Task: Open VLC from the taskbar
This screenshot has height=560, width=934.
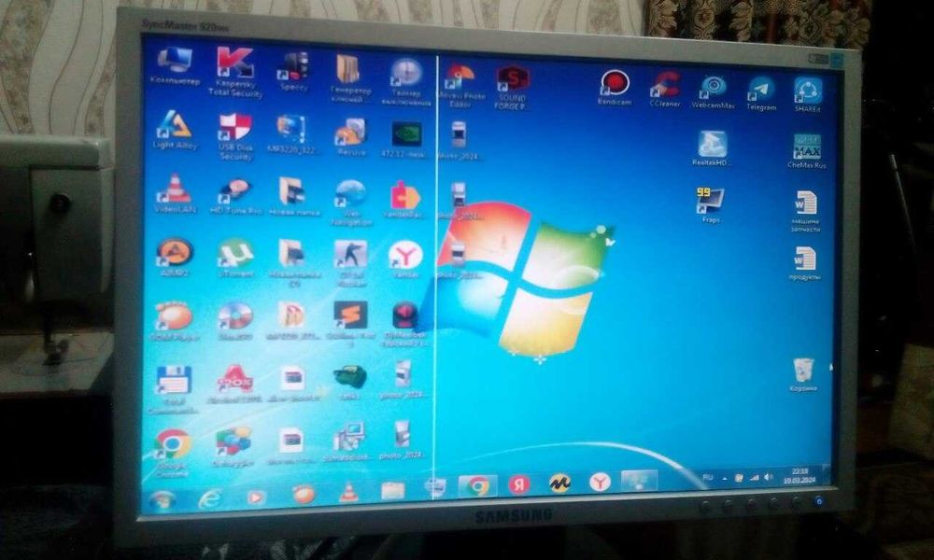Action: (x=348, y=492)
